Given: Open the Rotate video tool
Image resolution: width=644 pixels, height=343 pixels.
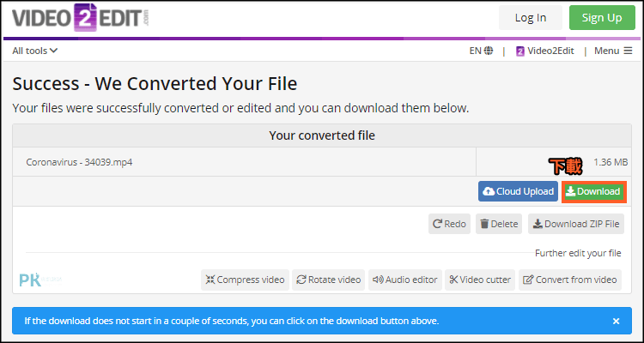Looking at the screenshot, I should 328,280.
